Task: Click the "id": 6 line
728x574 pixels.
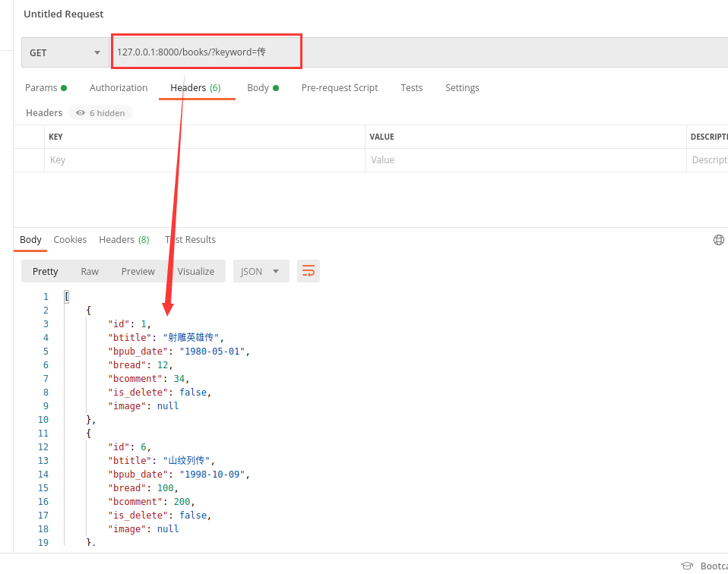Action: coord(129,447)
